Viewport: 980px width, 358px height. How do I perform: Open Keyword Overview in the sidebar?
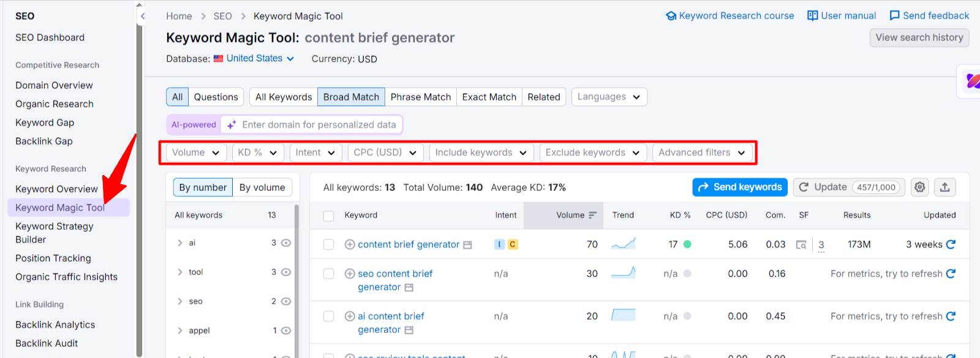tap(56, 189)
